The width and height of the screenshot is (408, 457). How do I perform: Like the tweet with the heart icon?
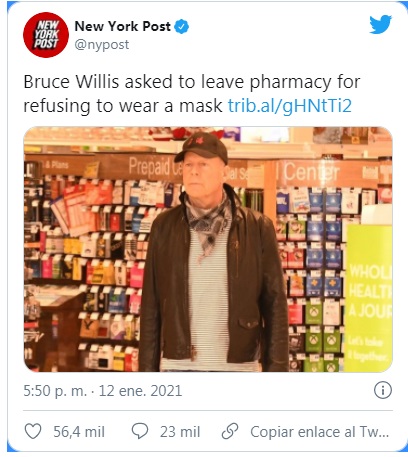click(x=33, y=431)
